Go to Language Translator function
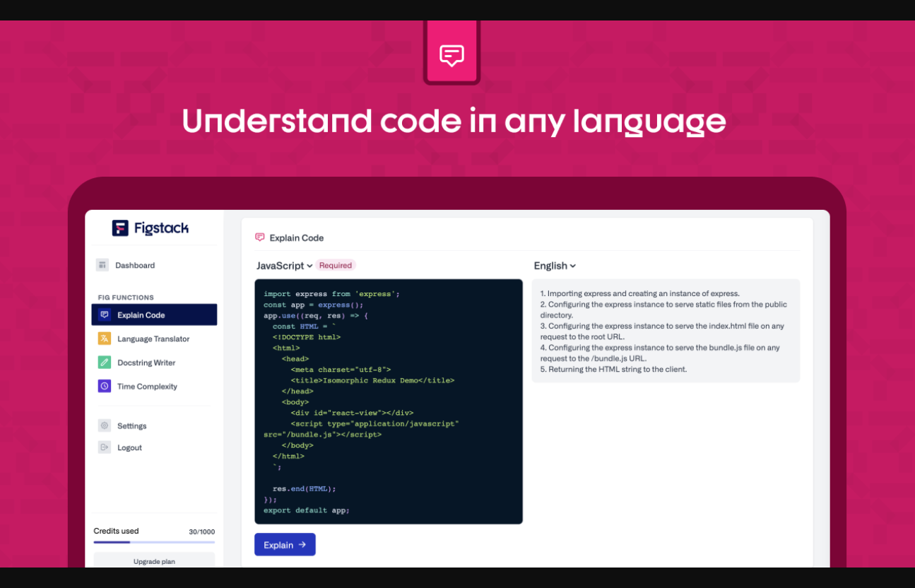915x588 pixels. 153,339
